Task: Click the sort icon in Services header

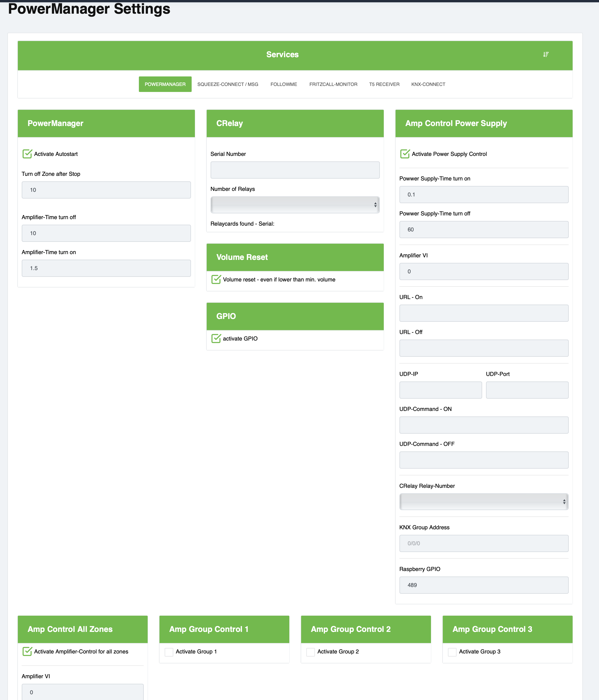Action: [546, 54]
